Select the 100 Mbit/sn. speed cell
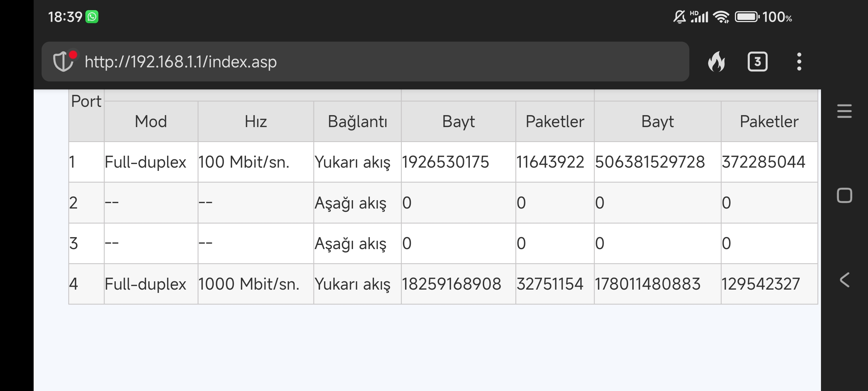This screenshot has height=391, width=868. click(244, 162)
